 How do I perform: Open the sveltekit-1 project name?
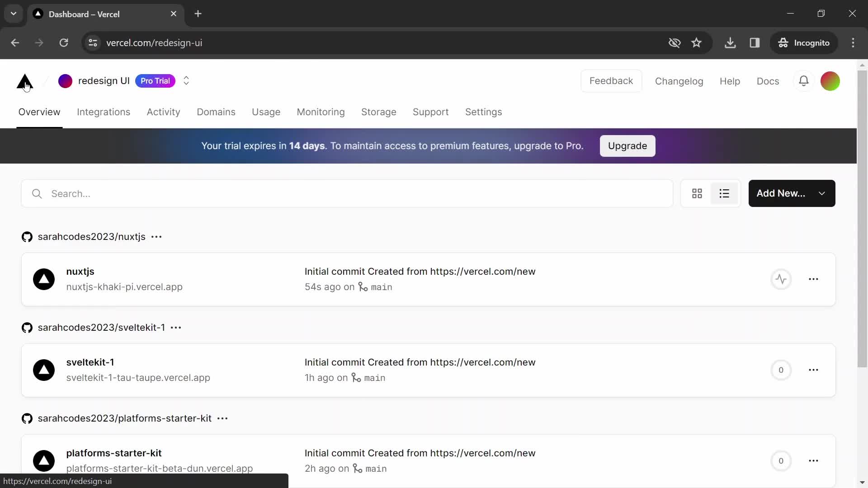pos(90,362)
